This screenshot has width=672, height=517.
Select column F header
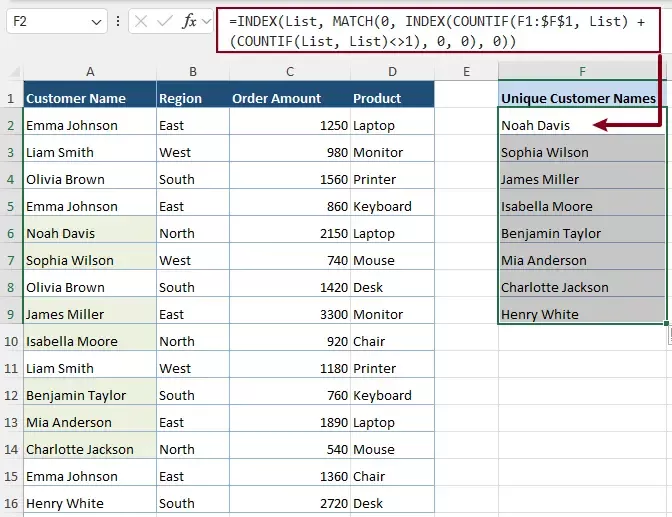(x=582, y=71)
